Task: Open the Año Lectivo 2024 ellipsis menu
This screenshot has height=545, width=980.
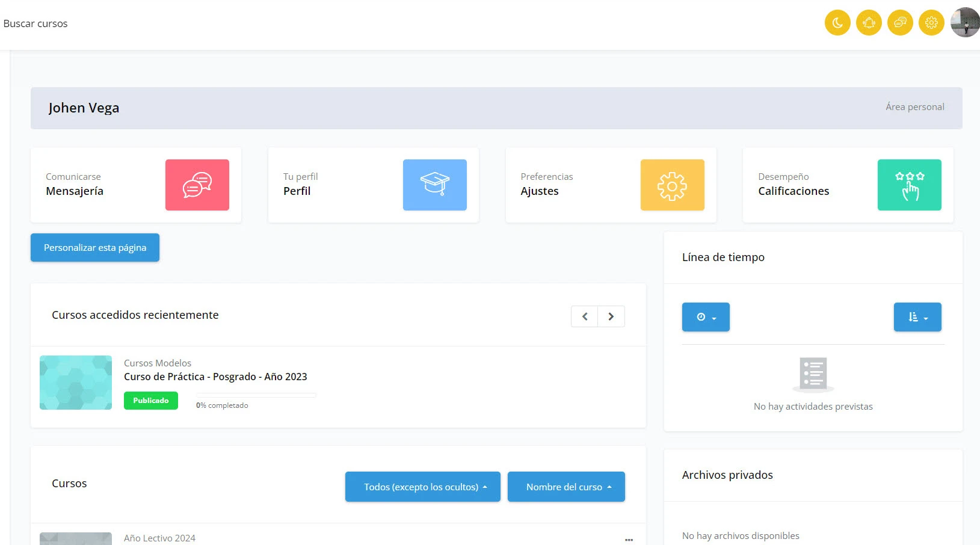Action: (x=629, y=540)
